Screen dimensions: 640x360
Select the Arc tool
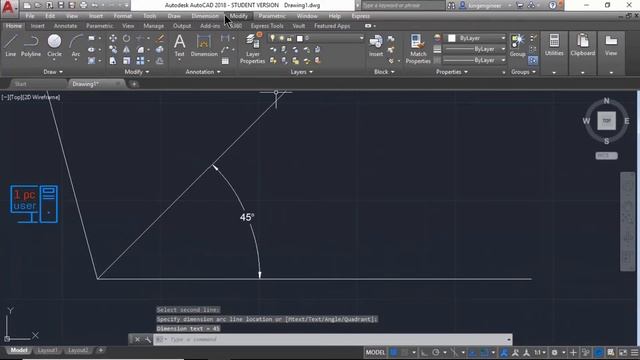76,45
